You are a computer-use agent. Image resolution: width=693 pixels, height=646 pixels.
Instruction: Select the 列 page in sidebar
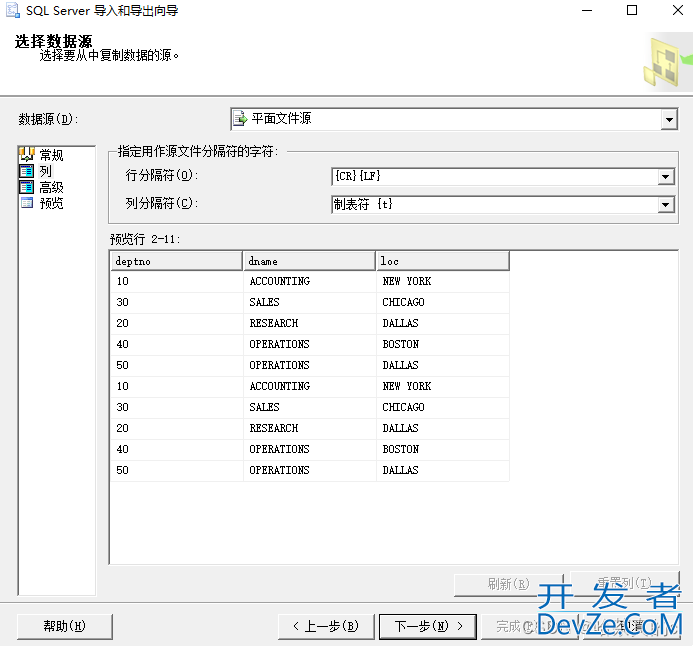pos(46,171)
